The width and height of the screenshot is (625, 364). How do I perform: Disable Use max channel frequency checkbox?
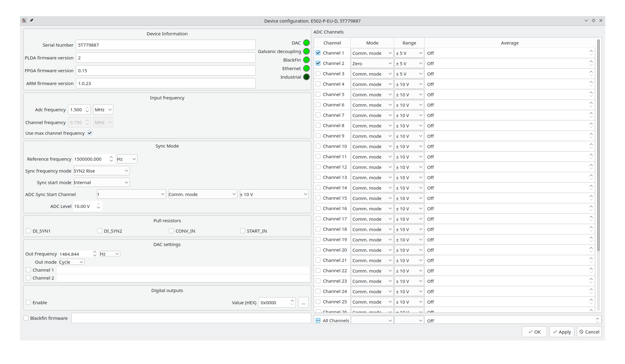(90, 133)
